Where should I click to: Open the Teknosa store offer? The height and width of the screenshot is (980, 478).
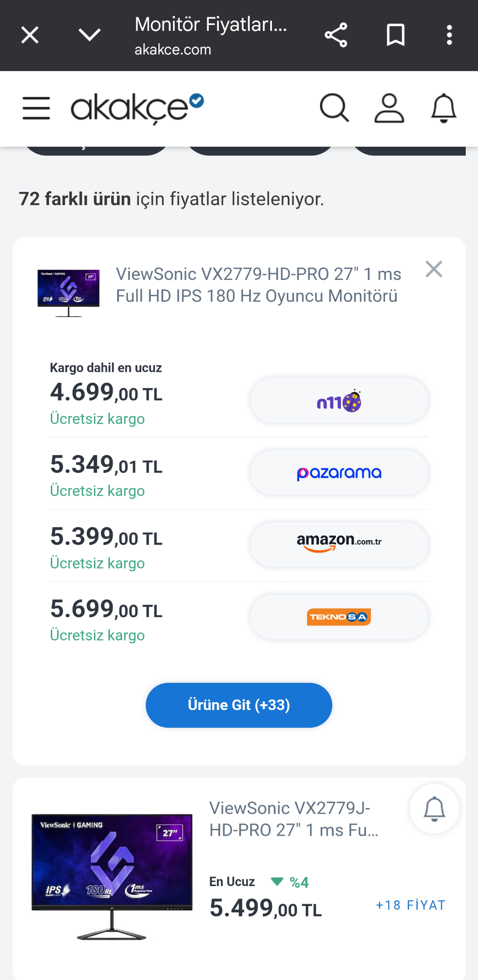tap(339, 617)
